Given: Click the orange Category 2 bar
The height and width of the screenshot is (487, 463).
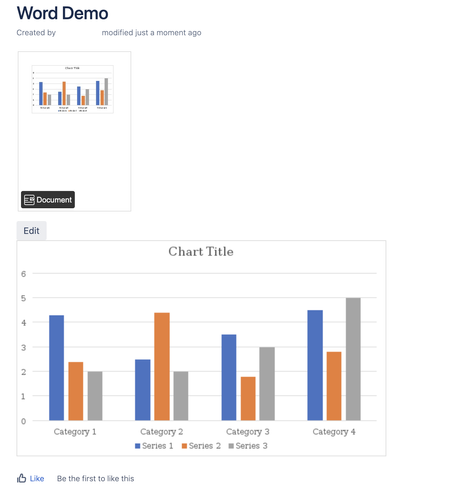Looking at the screenshot, I should (162, 366).
